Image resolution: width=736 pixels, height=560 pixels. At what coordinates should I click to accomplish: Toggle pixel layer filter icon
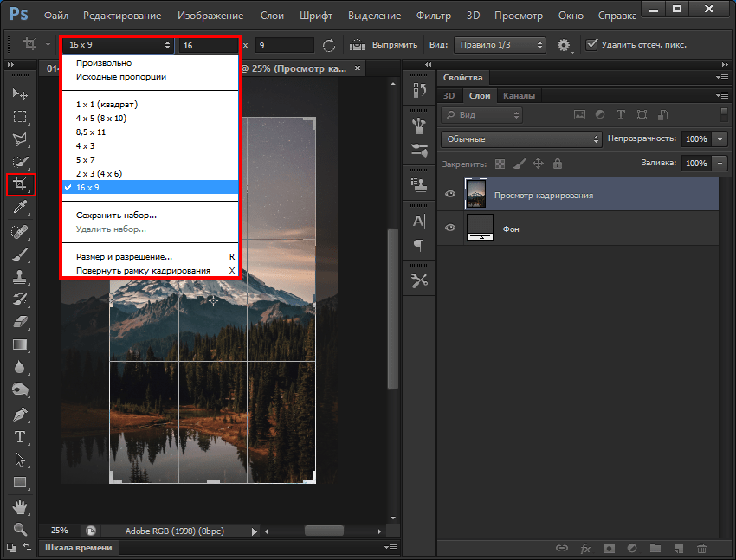pos(579,114)
